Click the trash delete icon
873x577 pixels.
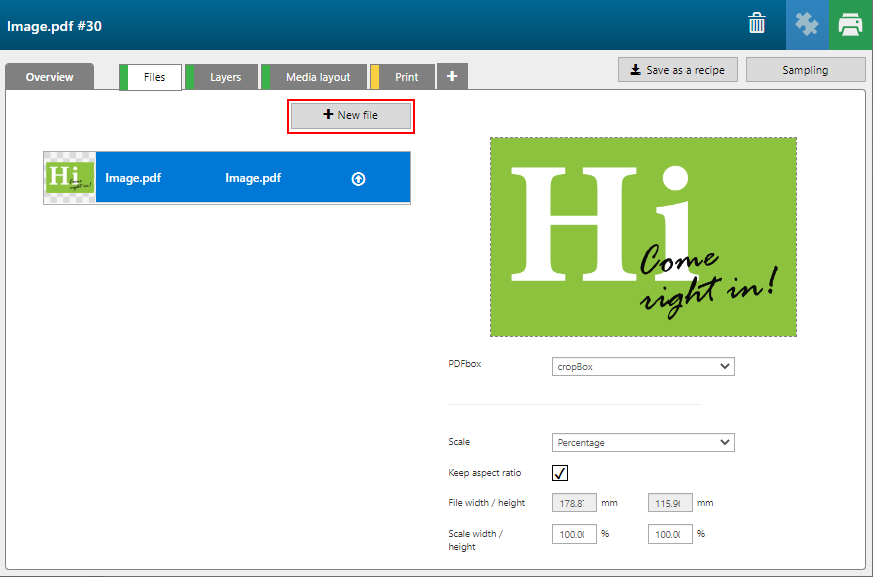tap(758, 24)
